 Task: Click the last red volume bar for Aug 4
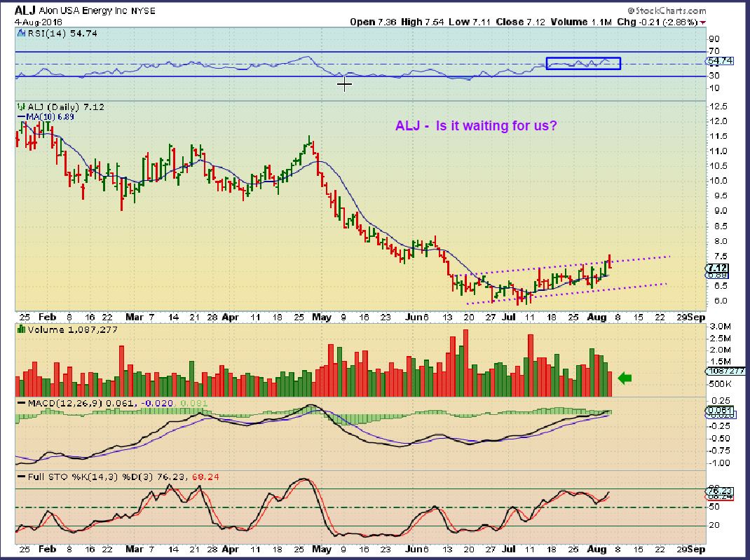point(609,384)
